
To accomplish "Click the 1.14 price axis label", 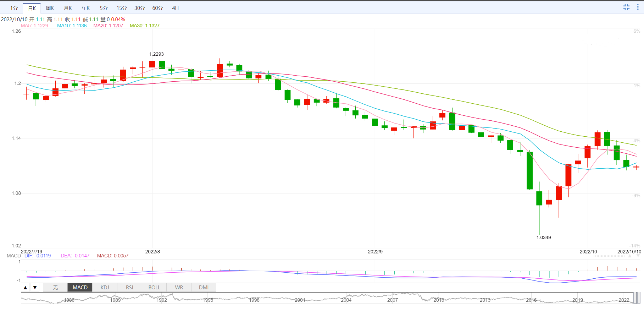I will [16, 138].
